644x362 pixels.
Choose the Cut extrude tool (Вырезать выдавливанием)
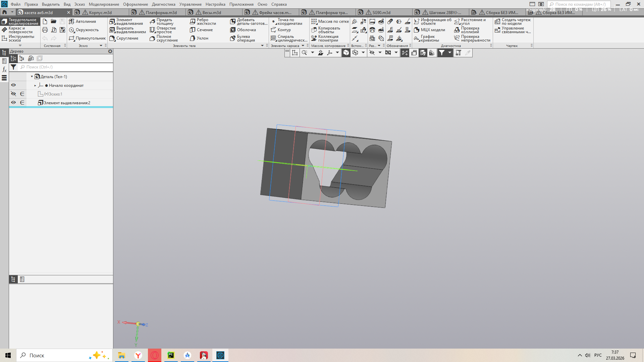[x=127, y=30]
